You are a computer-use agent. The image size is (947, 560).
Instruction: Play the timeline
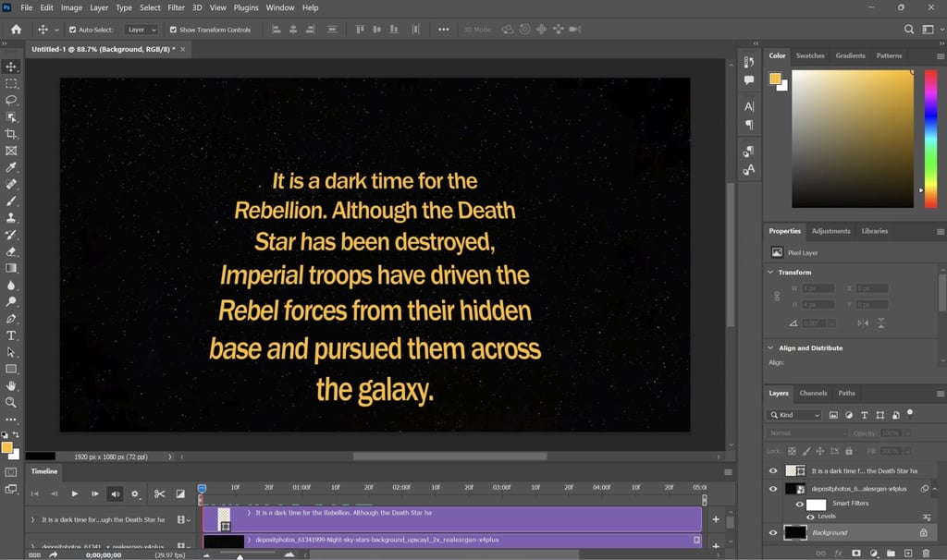point(74,493)
